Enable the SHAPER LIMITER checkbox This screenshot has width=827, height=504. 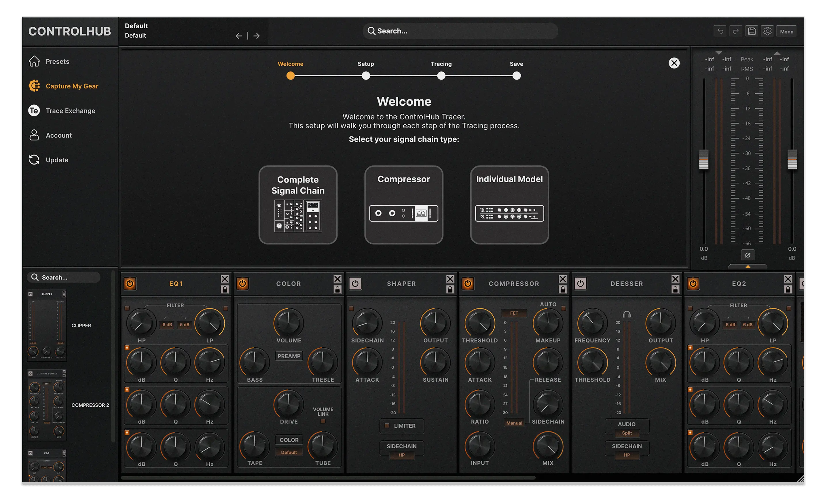coord(387,426)
